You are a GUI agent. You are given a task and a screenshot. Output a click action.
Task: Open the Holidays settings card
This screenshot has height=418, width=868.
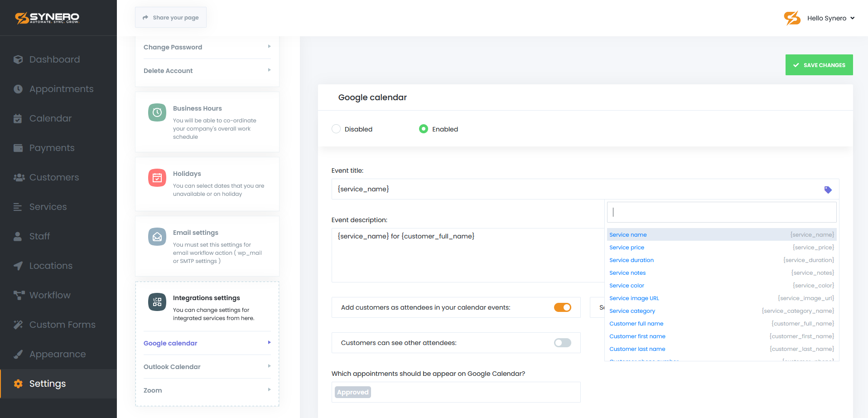point(207,184)
